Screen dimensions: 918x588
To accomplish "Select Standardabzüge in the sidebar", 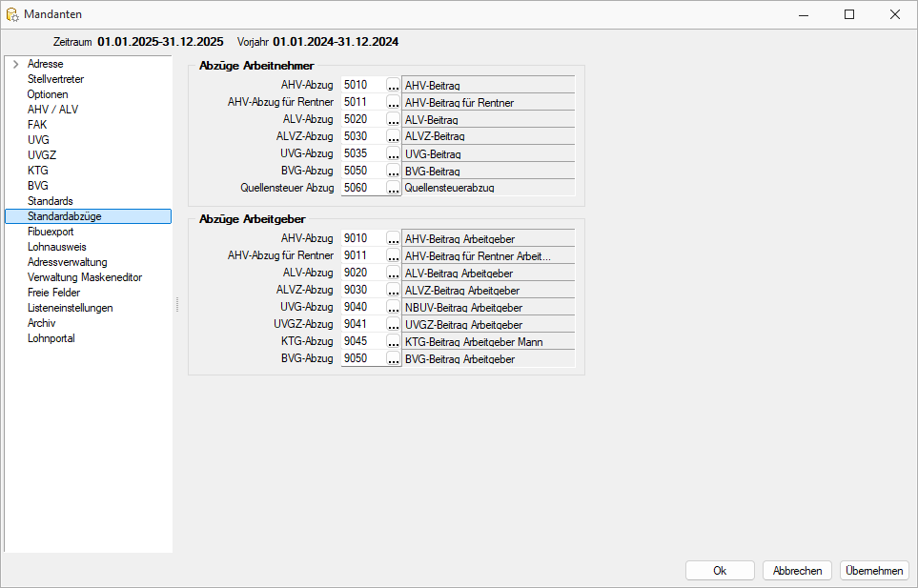I will (88, 216).
